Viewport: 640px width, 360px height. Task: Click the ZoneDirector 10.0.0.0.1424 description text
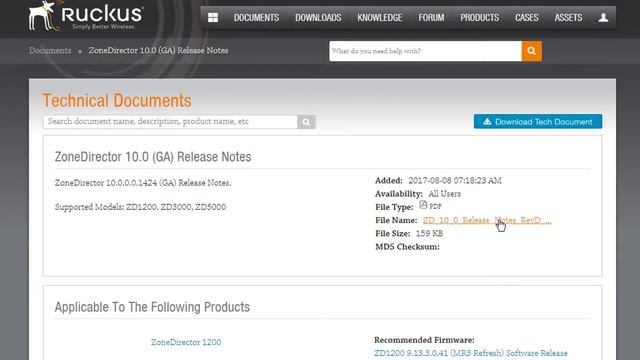(x=143, y=183)
